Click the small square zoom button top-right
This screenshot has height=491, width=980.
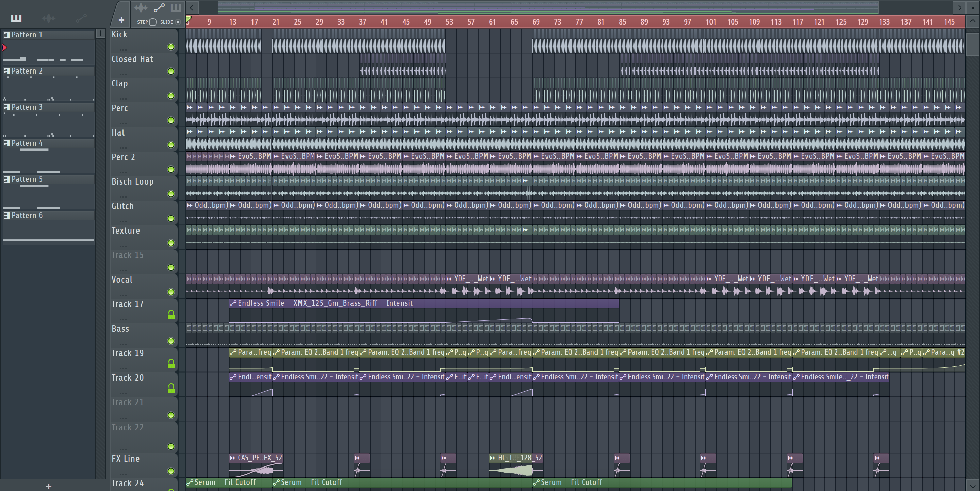[973, 7]
